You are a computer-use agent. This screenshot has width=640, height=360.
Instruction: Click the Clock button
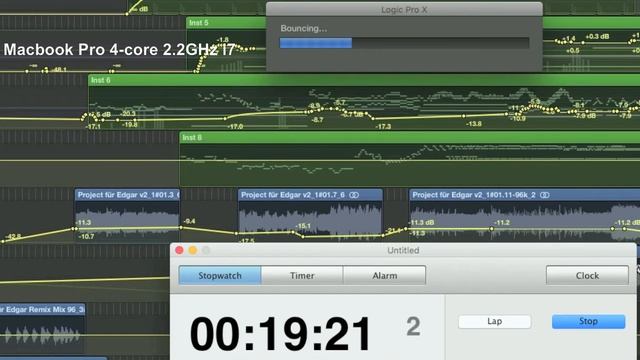(587, 276)
